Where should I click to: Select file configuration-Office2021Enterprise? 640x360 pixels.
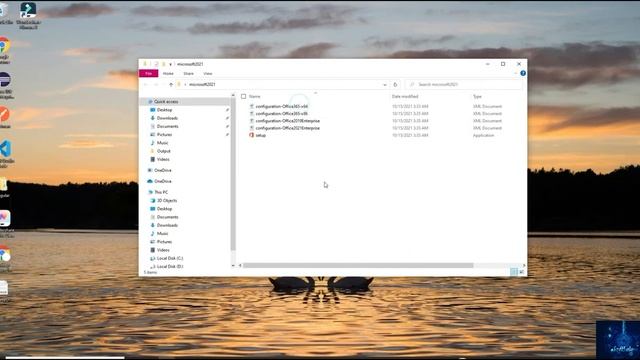[x=288, y=128]
